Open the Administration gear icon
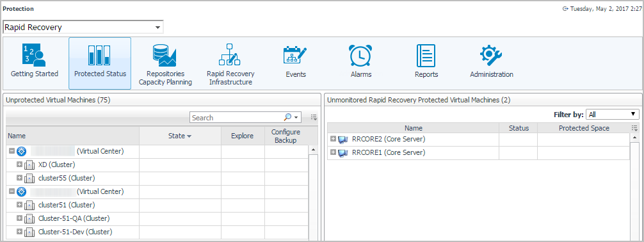 coord(491,55)
